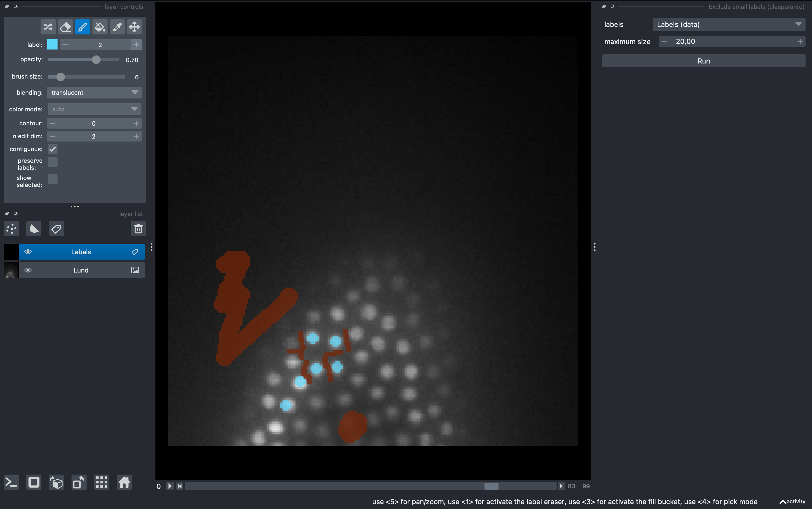Activate the fill bucket tool
Image resolution: width=812 pixels, height=509 pixels.
[100, 27]
